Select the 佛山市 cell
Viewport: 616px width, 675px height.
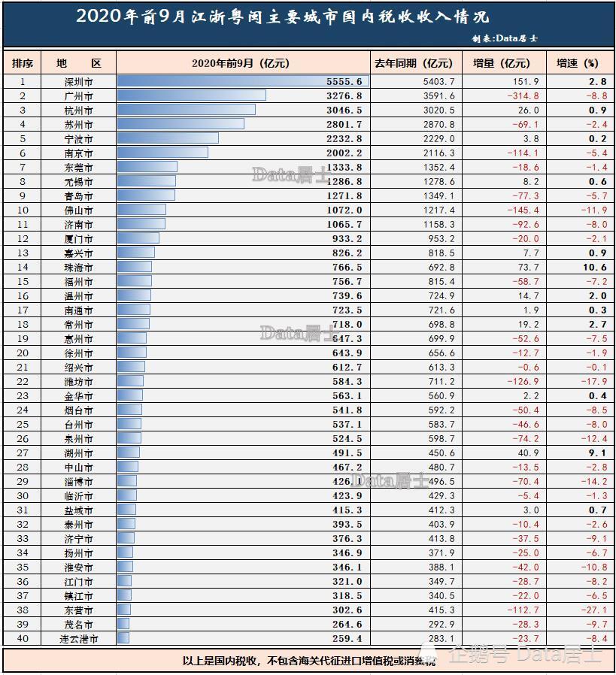point(79,210)
